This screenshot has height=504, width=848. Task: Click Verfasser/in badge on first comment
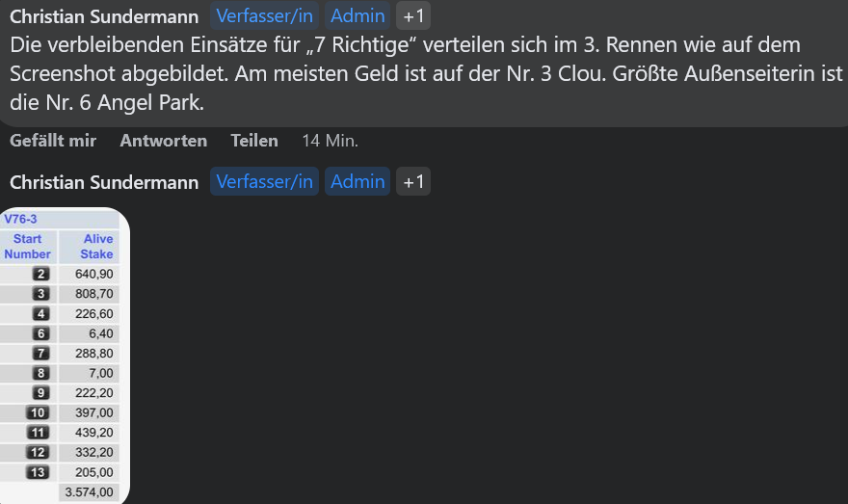[x=264, y=15]
